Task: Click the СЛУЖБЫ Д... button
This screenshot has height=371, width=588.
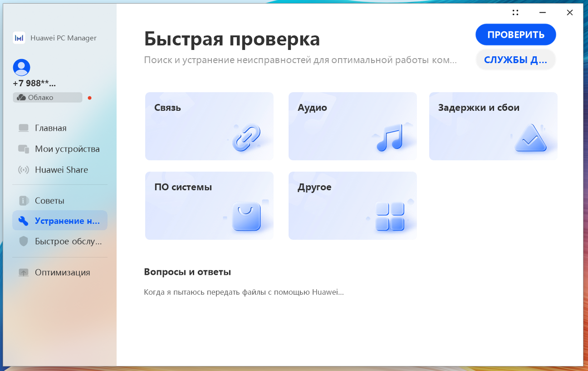Action: (516, 60)
